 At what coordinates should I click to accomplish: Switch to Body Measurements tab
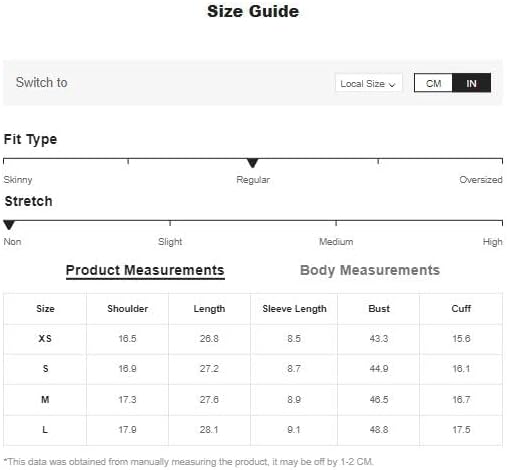[x=370, y=270]
